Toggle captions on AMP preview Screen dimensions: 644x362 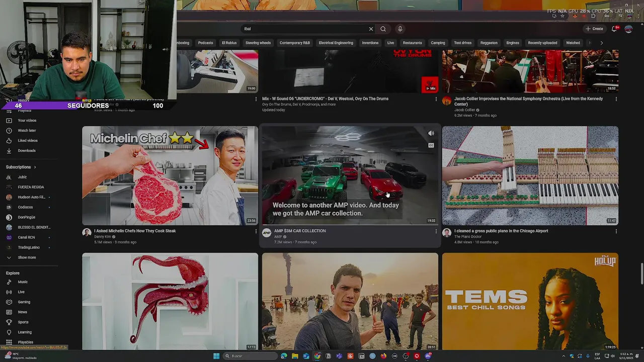[431, 145]
